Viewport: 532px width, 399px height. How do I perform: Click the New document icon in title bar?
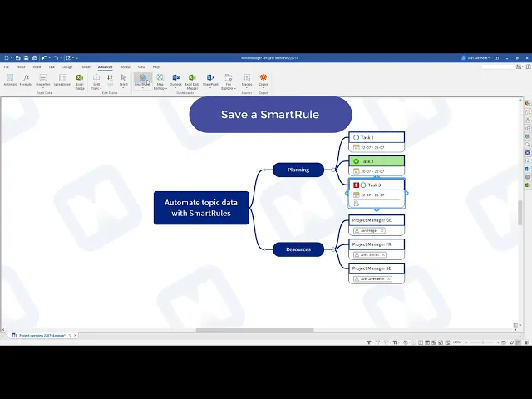coord(7,58)
